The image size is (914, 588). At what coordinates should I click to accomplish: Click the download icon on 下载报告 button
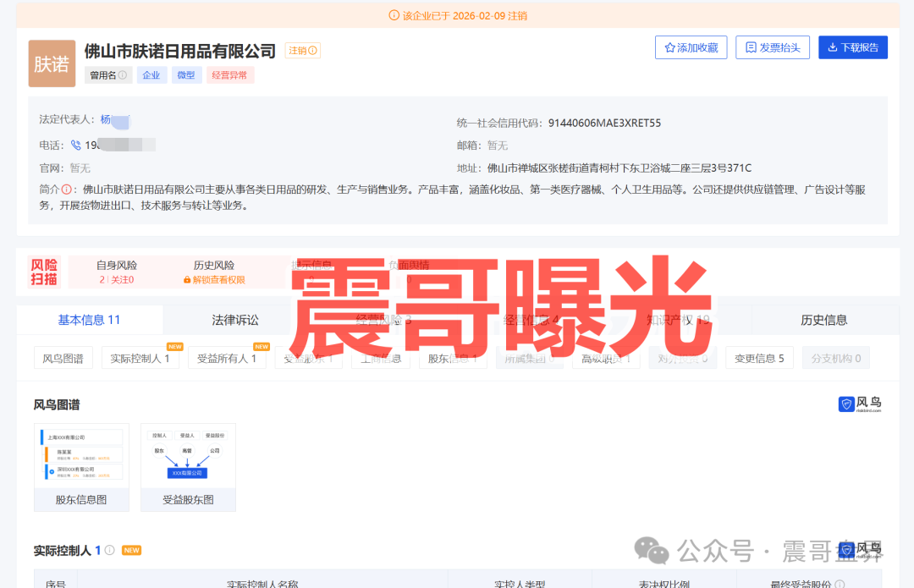(x=833, y=47)
